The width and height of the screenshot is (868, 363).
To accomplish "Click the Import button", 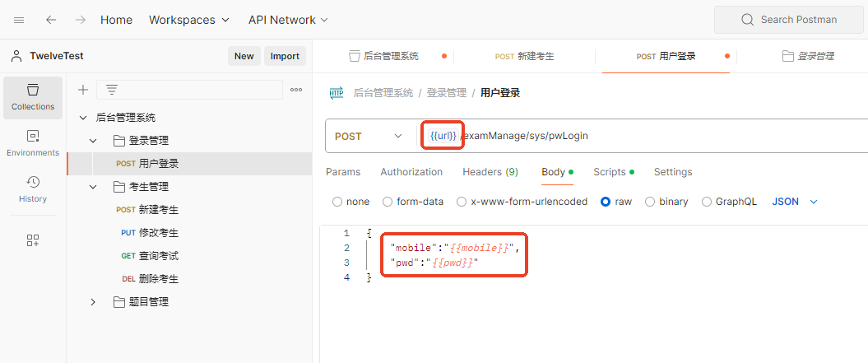I will point(285,56).
